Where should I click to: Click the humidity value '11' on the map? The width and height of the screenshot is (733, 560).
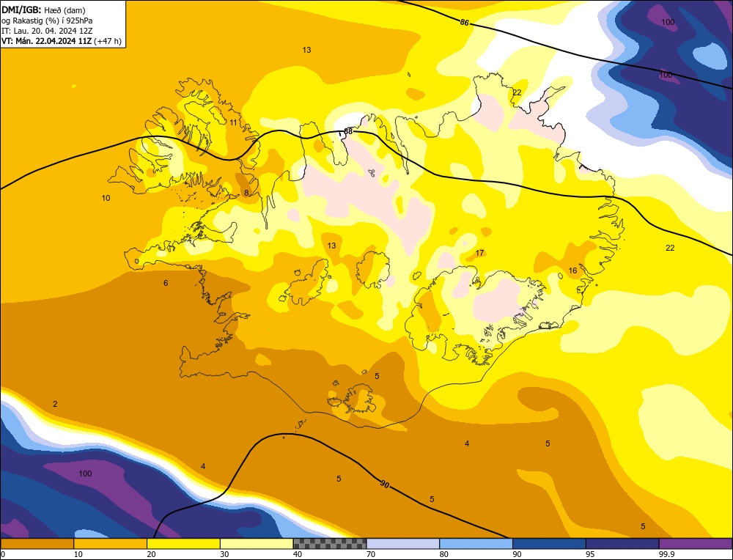(x=234, y=123)
